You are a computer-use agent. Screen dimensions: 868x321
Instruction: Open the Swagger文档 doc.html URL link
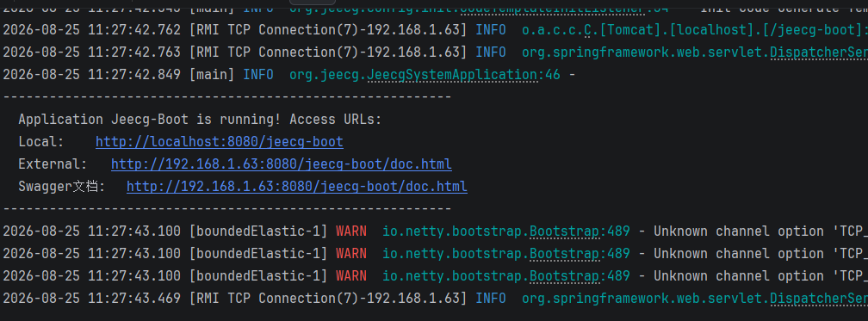pyautogui.click(x=297, y=187)
